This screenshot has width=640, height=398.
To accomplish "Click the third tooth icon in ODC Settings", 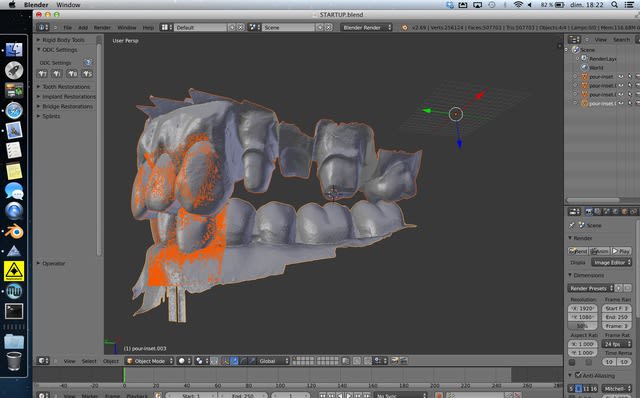I will (72, 74).
